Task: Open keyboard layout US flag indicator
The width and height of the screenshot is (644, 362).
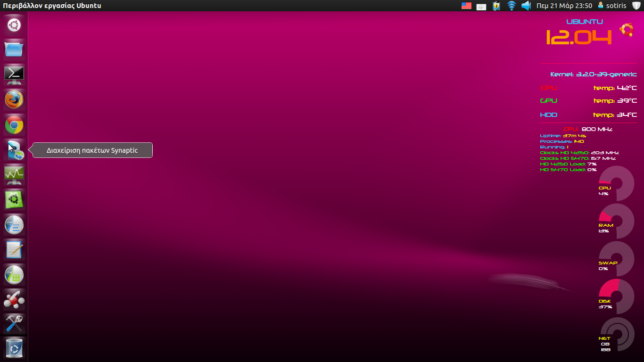Action: point(466,6)
